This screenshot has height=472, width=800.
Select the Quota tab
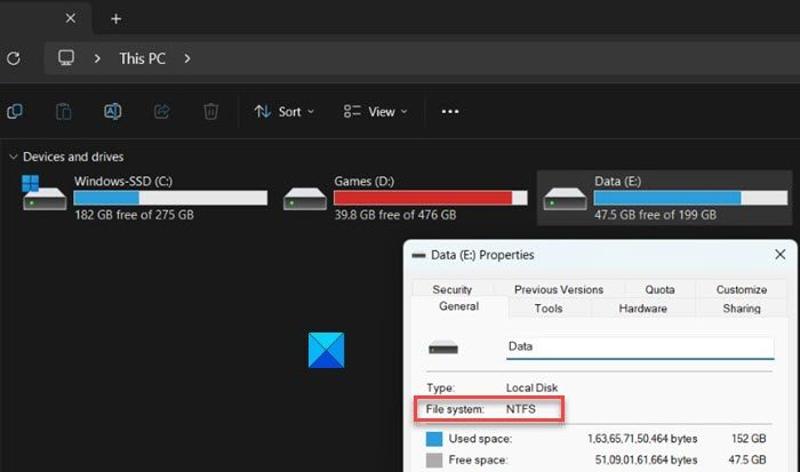(660, 289)
